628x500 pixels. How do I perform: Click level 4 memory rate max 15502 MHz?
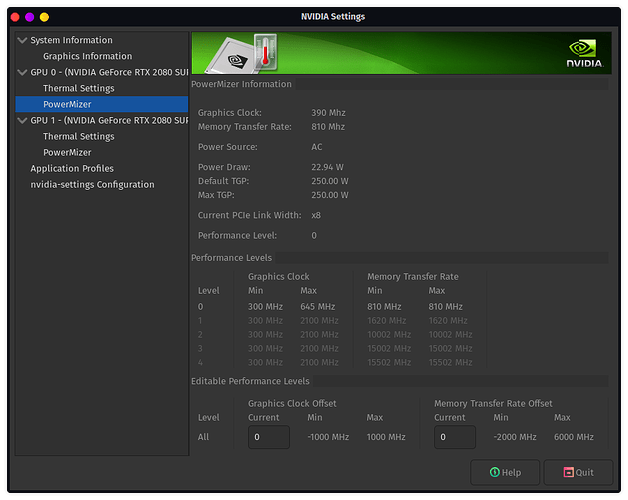[451, 362]
